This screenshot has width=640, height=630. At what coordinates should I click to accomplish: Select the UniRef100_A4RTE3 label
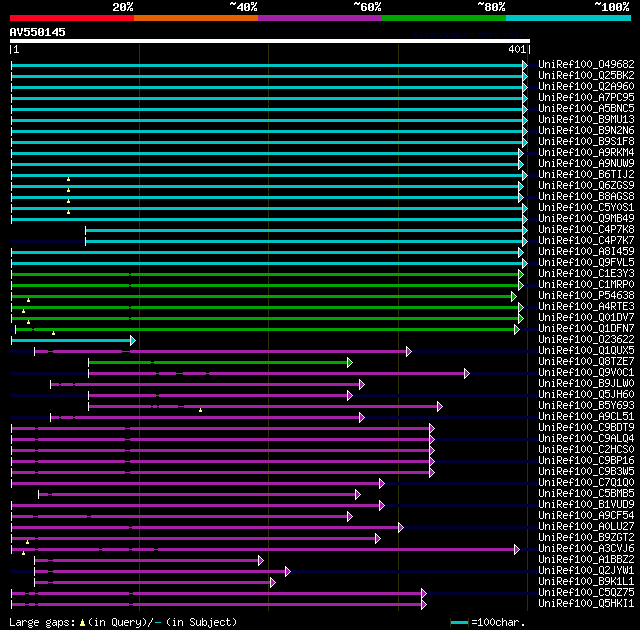tap(586, 306)
